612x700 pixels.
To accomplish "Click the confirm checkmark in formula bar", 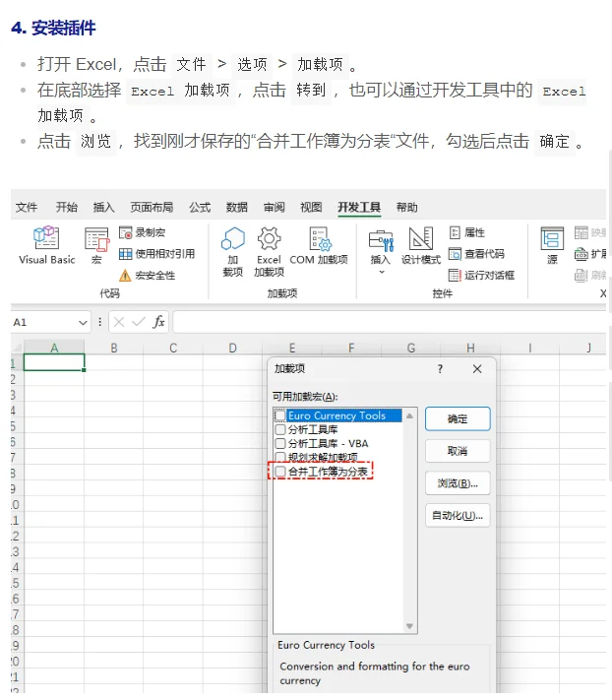I will [139, 322].
